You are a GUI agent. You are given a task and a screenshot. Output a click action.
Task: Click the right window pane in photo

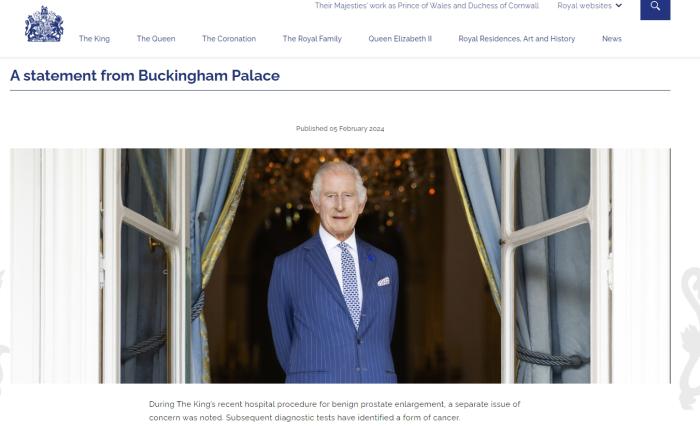[552, 266]
